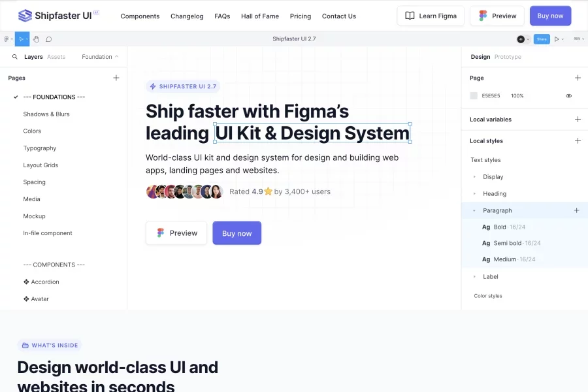Open the Figma main menu icon
The height and width of the screenshot is (392, 588).
tap(7, 39)
